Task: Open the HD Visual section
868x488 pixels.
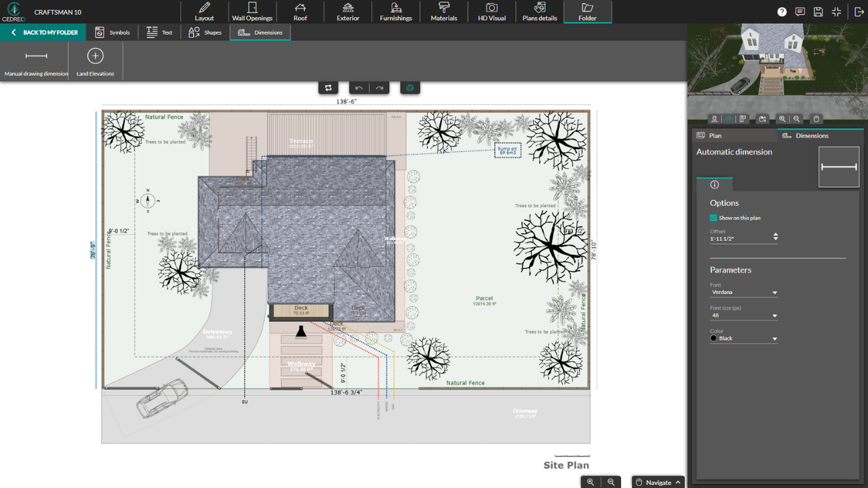Action: coord(492,12)
